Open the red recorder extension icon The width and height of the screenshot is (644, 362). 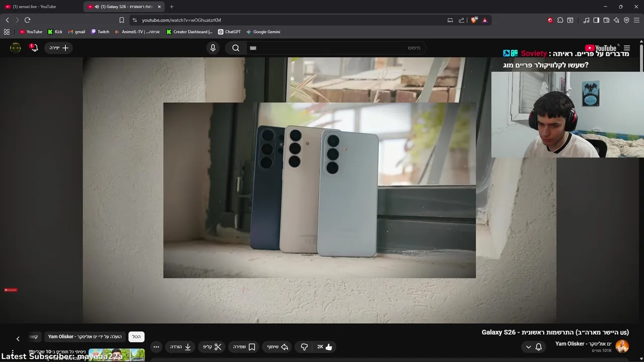550,20
